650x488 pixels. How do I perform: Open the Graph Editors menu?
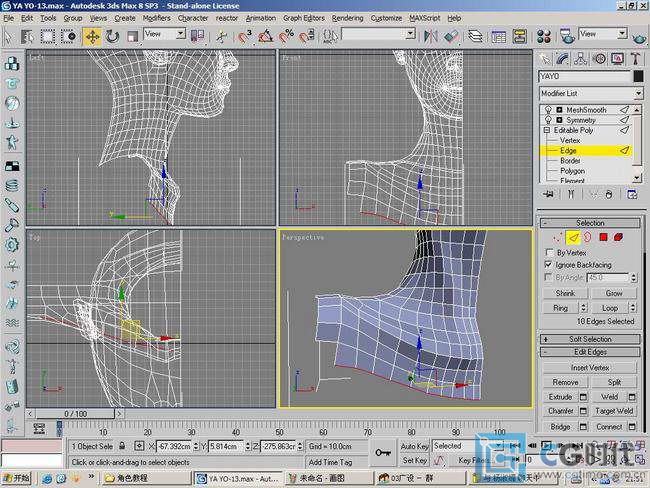[x=304, y=18]
